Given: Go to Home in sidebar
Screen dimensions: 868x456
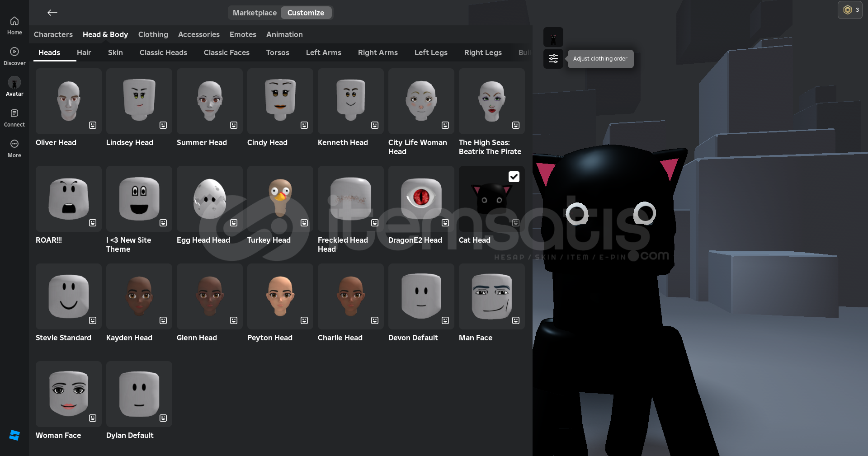Looking at the screenshot, I should point(14,26).
